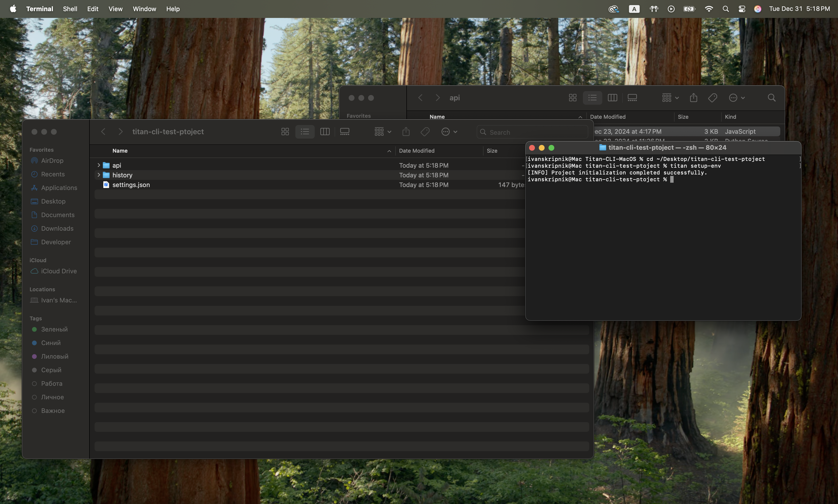This screenshot has width=838, height=504.
Task: Open the Group By dropdown in titan-cli-test-ptoject window
Action: pos(383,132)
